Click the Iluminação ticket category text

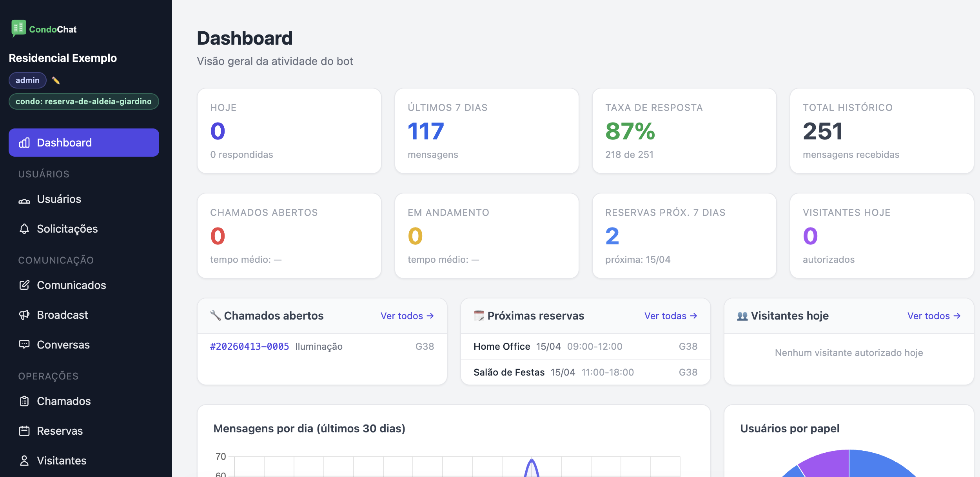coord(319,347)
